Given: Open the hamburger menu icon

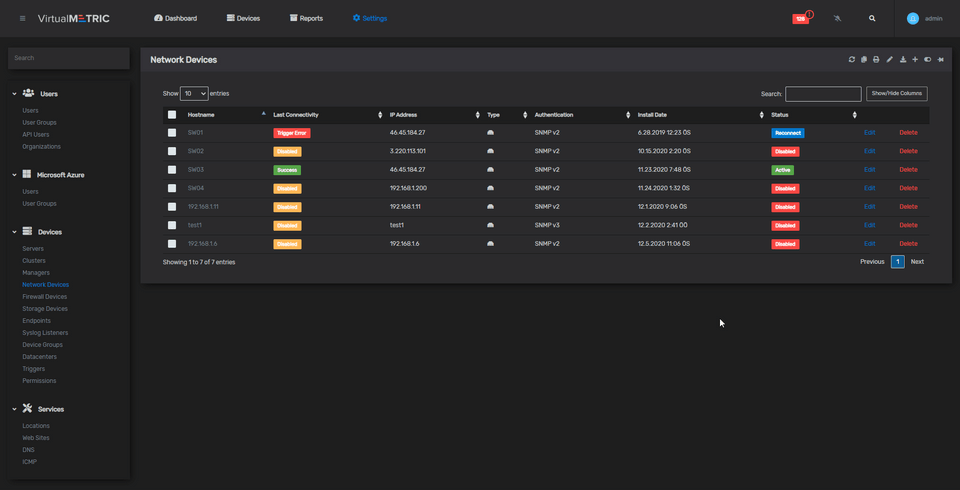Looking at the screenshot, I should (23, 18).
